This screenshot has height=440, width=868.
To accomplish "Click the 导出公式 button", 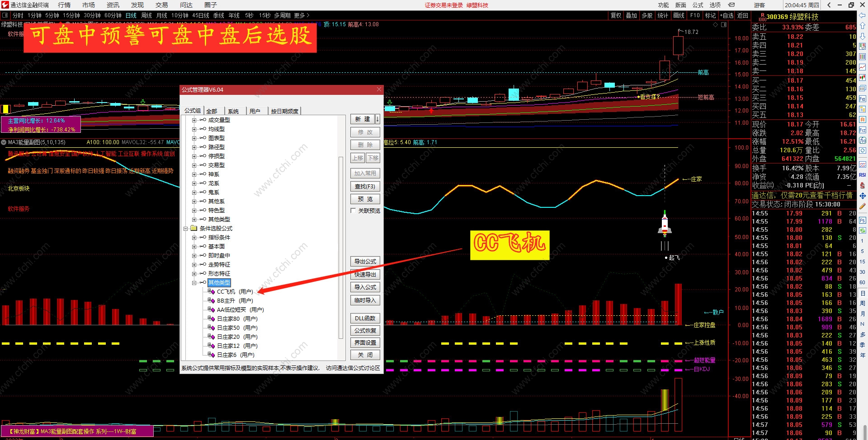I will (365, 262).
